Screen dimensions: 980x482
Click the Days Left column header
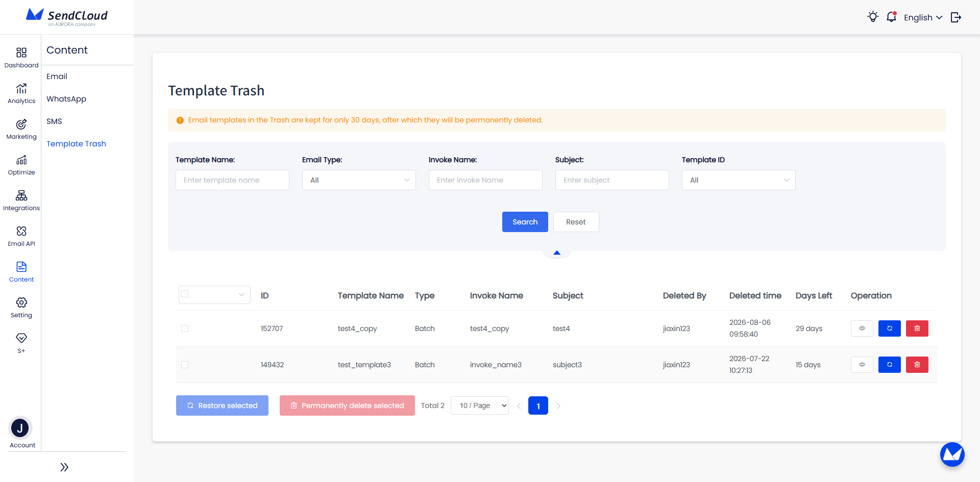pyautogui.click(x=814, y=295)
